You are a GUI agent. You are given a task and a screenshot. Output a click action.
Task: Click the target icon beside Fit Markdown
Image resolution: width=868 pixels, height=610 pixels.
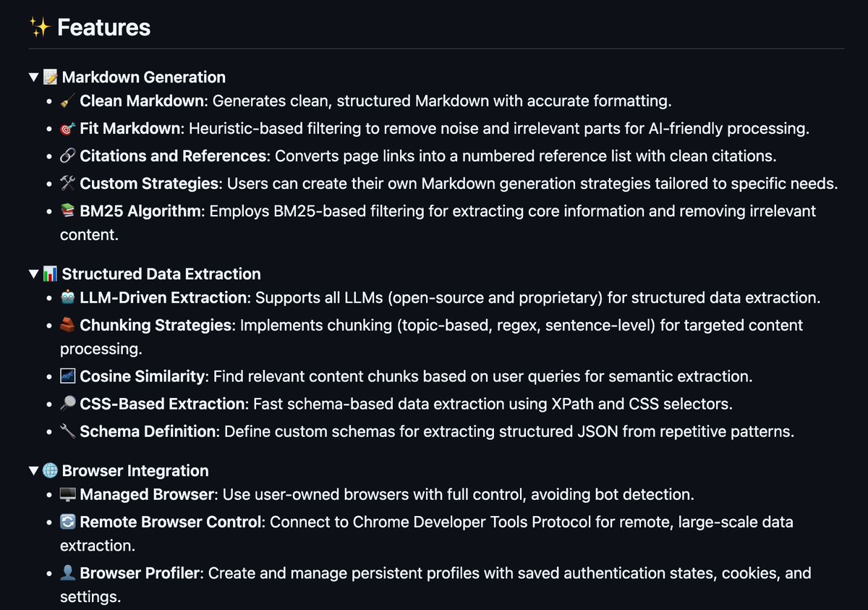68,129
